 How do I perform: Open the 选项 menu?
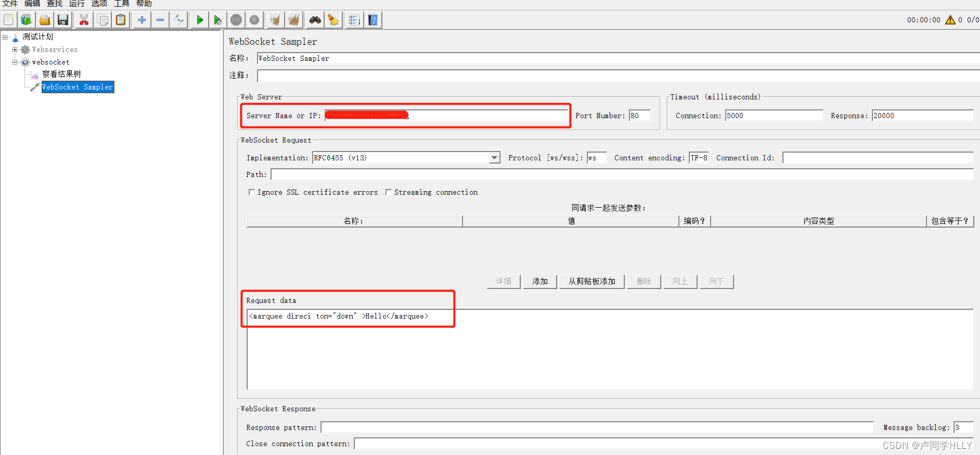coord(99,4)
